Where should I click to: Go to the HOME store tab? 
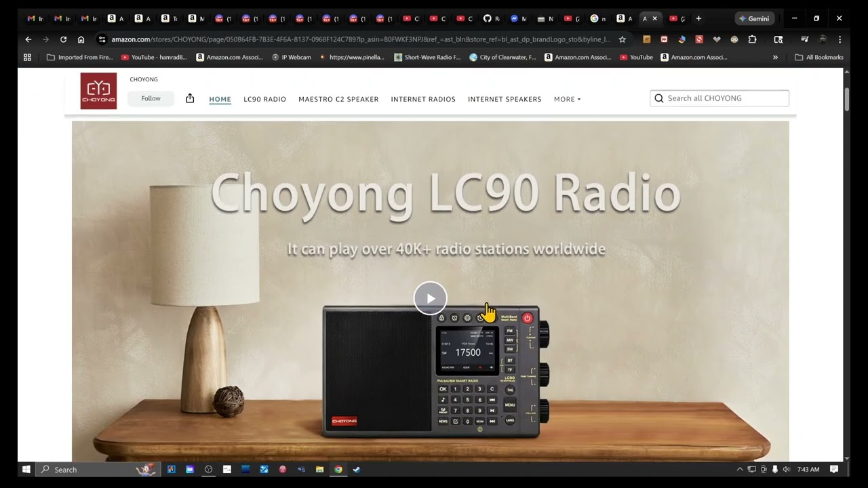click(220, 99)
